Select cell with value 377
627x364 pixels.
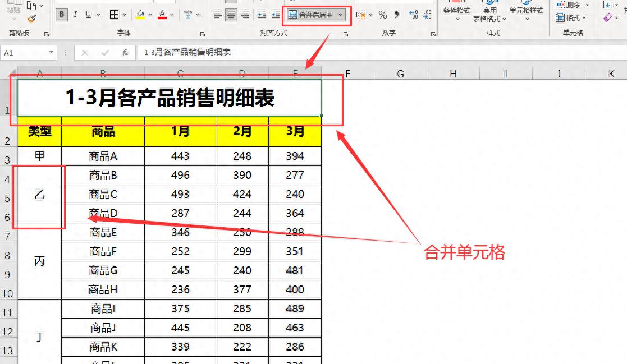click(x=242, y=289)
